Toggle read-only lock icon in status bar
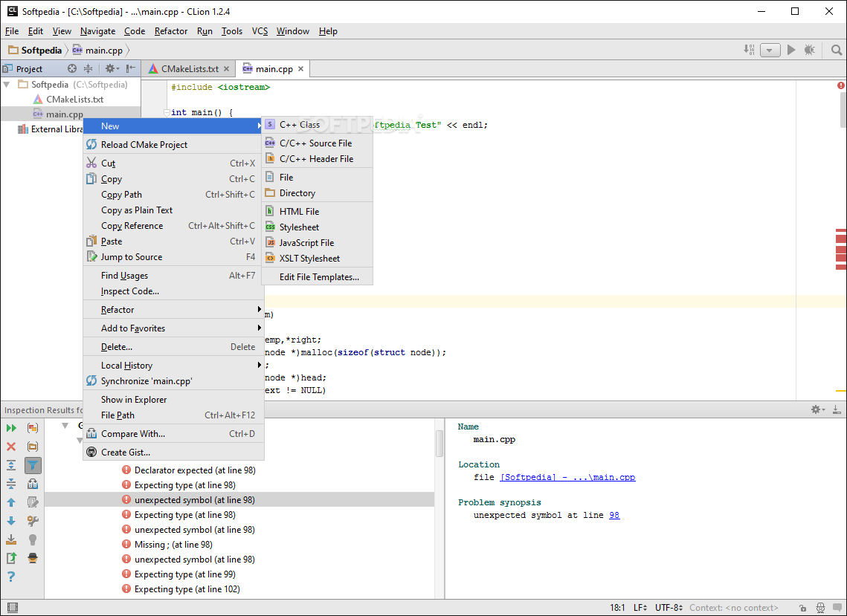 (x=803, y=607)
